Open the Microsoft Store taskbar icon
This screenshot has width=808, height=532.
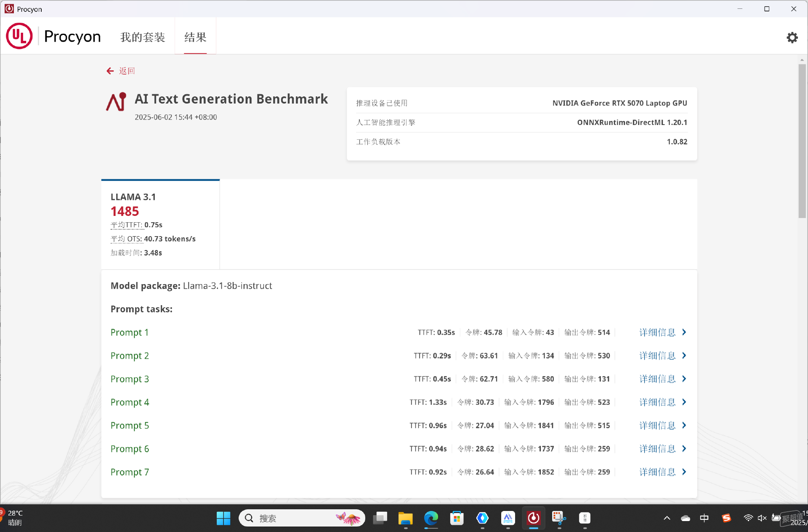click(x=457, y=518)
